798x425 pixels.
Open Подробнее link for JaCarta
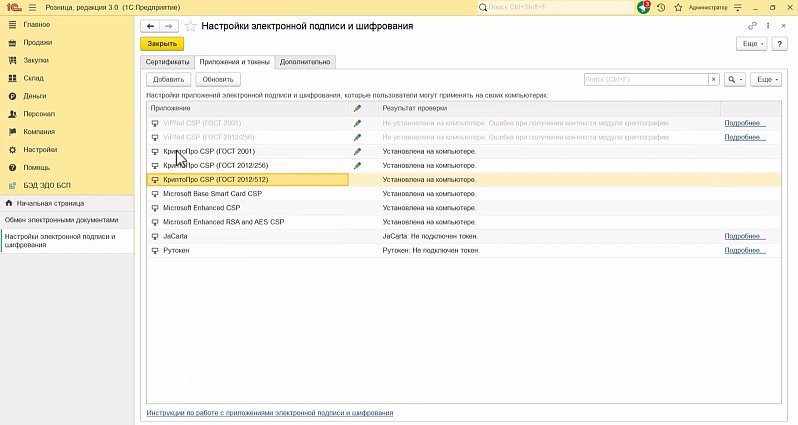pyautogui.click(x=745, y=236)
